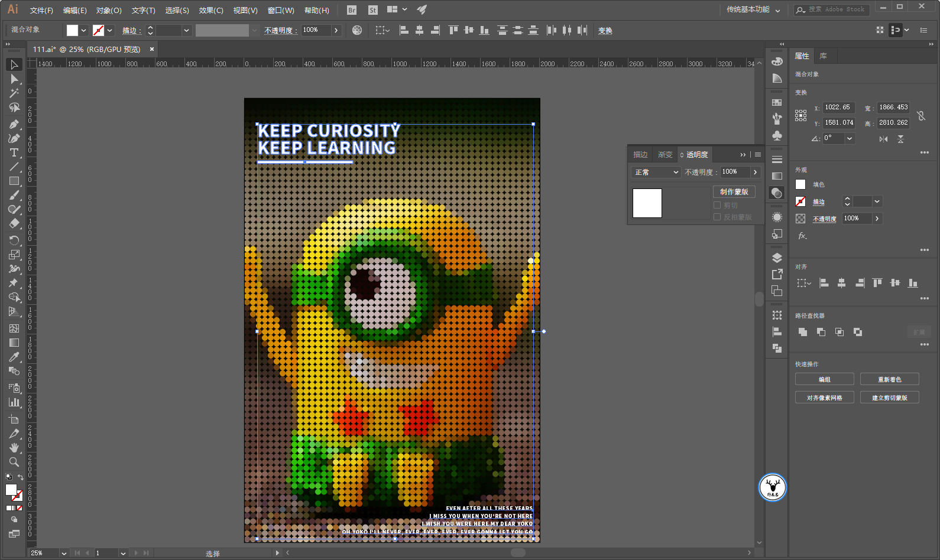Select the Magic Wand tool
The height and width of the screenshot is (560, 940).
pyautogui.click(x=14, y=93)
